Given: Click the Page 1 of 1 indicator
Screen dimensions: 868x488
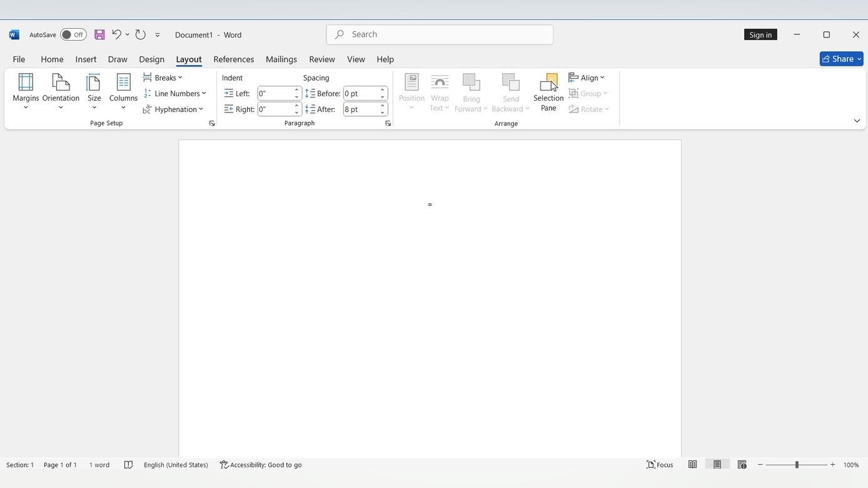Looking at the screenshot, I should click(60, 465).
